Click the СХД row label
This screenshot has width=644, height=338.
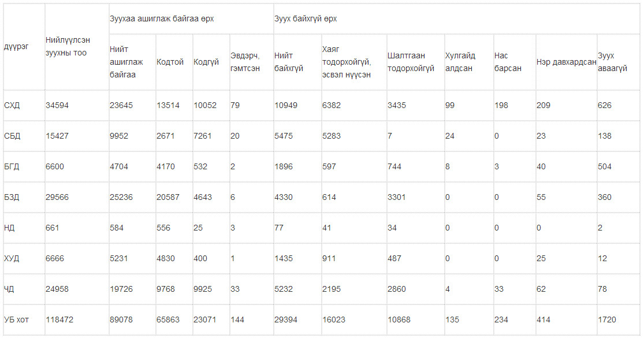tap(12, 105)
